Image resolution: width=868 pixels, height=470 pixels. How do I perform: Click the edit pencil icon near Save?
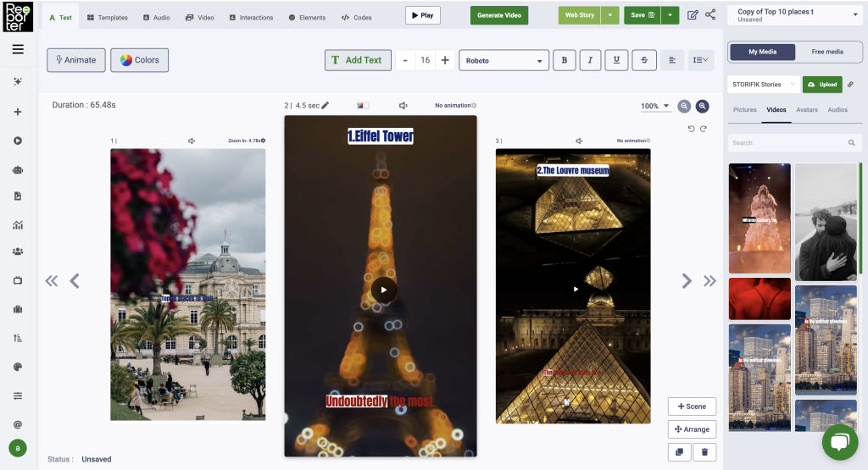coord(693,15)
